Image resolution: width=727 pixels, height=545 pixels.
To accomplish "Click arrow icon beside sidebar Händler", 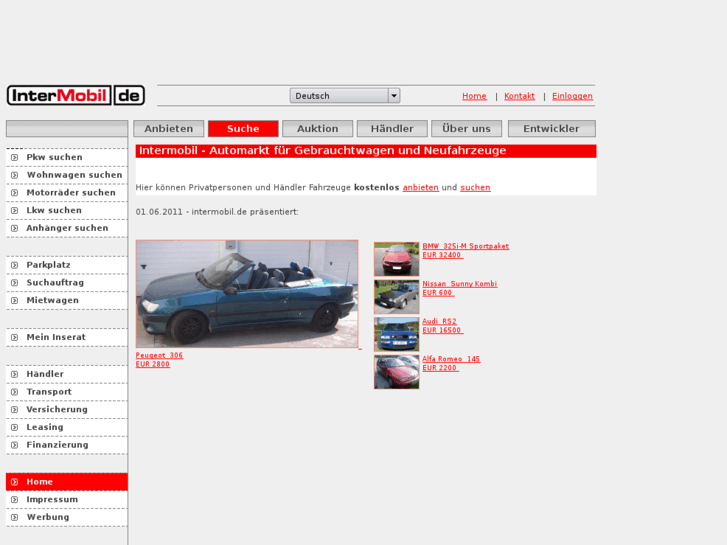I will [x=14, y=374].
